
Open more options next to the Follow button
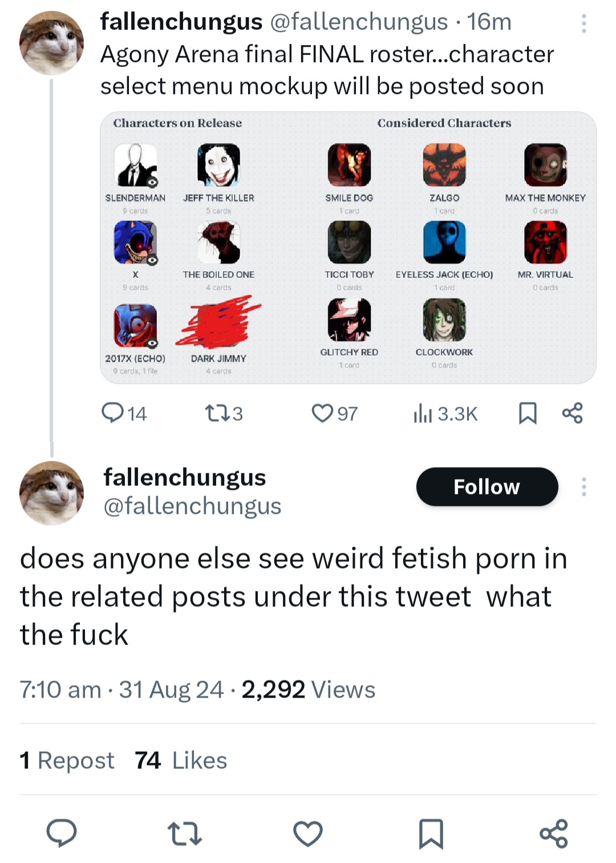coord(583,487)
